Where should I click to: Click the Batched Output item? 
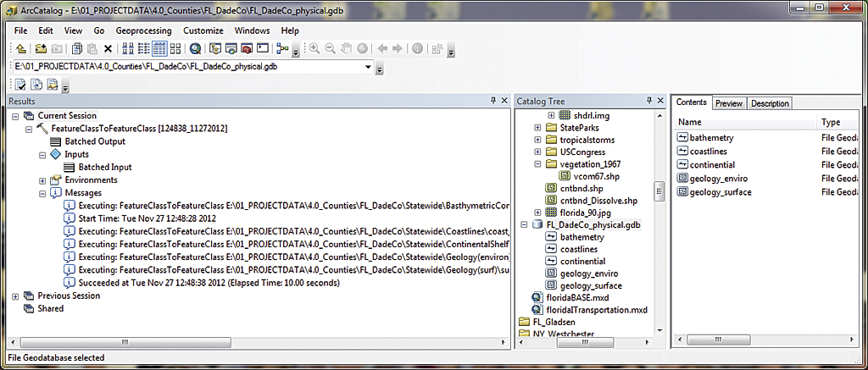pyautogui.click(x=95, y=141)
